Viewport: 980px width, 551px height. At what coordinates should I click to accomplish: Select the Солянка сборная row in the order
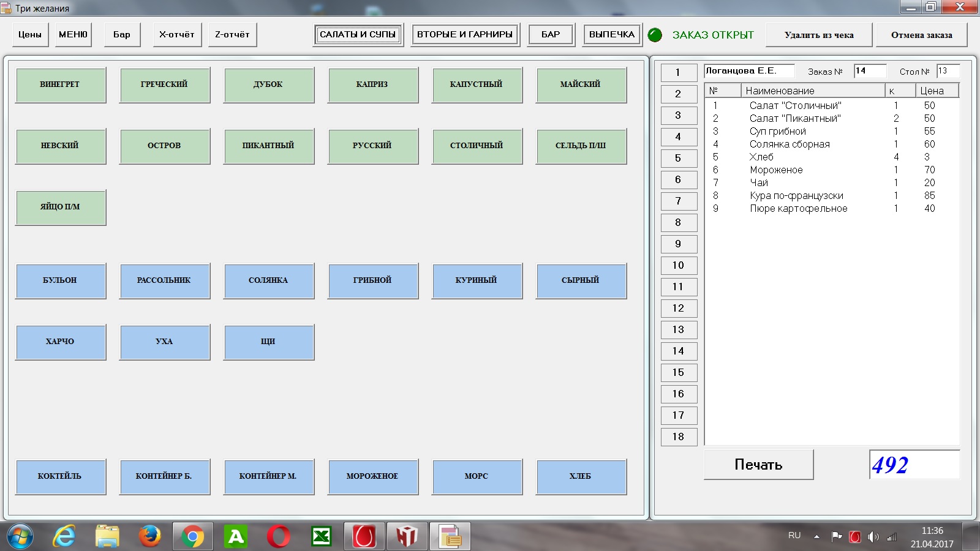(790, 144)
